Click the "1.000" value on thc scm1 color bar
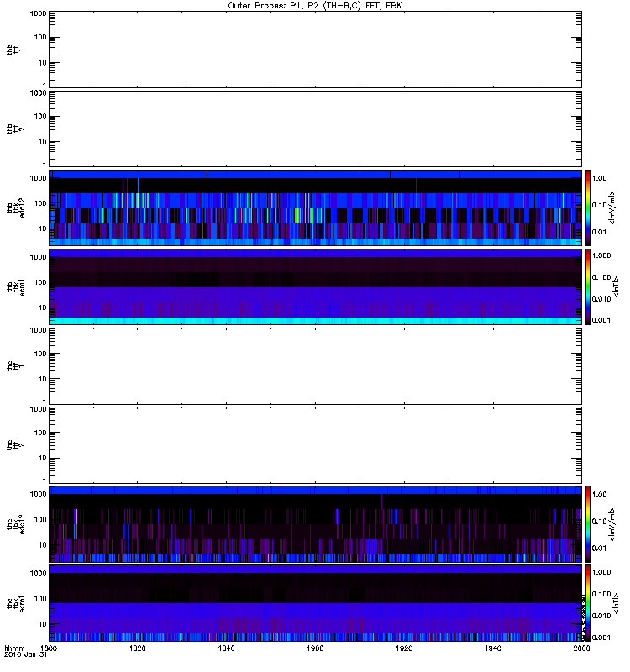 [601, 572]
